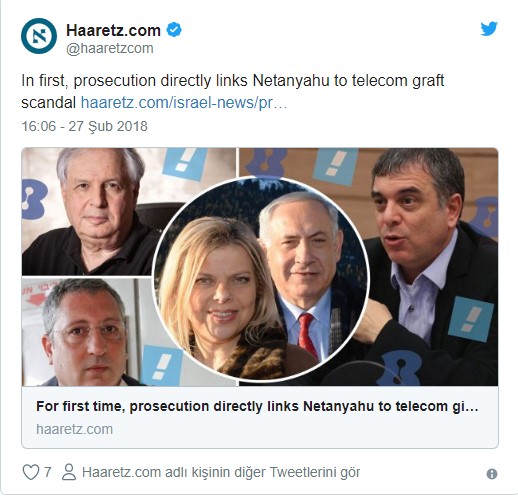Click the blue verified checkmark badge

174,30
